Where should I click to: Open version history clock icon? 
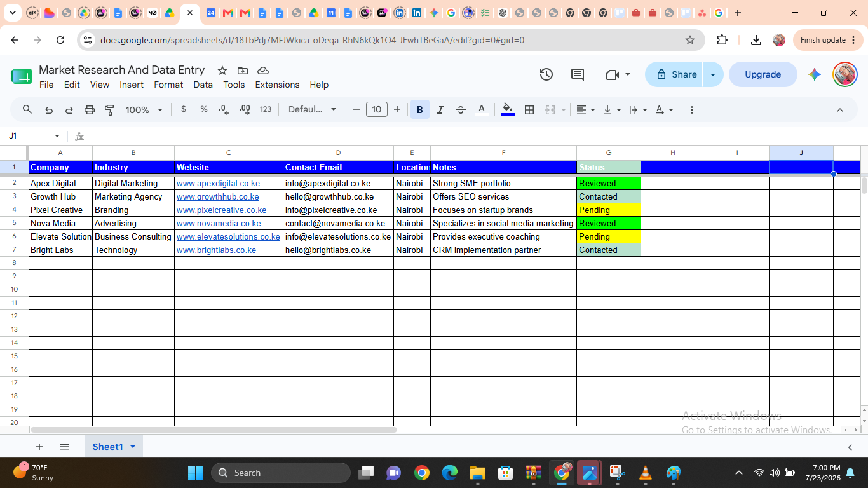tap(546, 74)
